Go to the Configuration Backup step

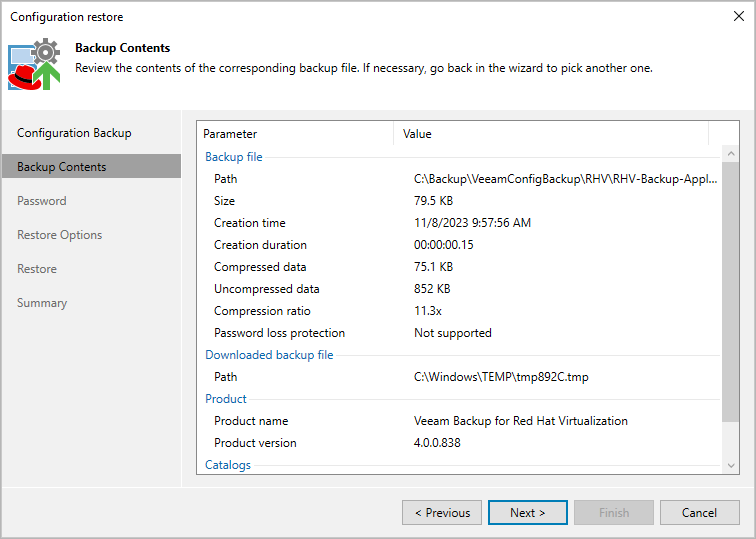[x=74, y=133]
